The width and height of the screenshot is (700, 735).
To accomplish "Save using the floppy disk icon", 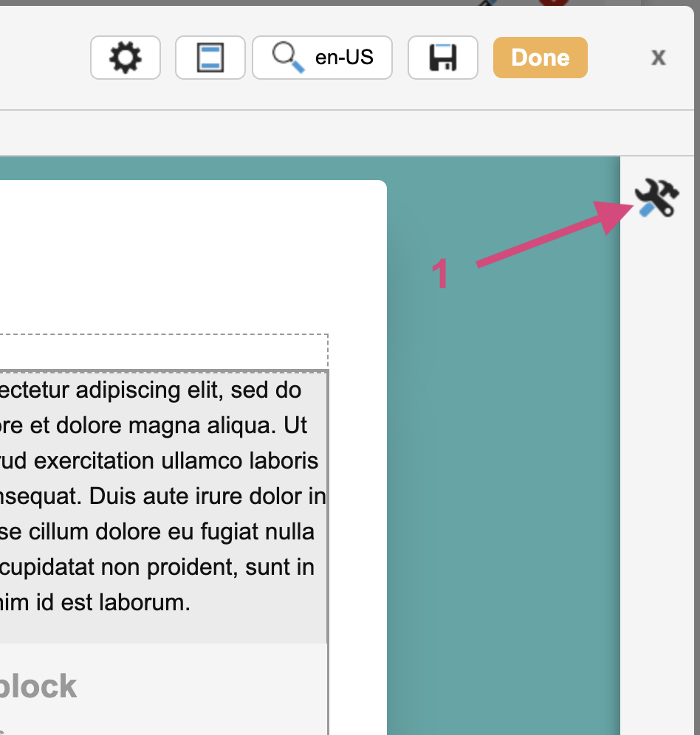I will pos(443,58).
